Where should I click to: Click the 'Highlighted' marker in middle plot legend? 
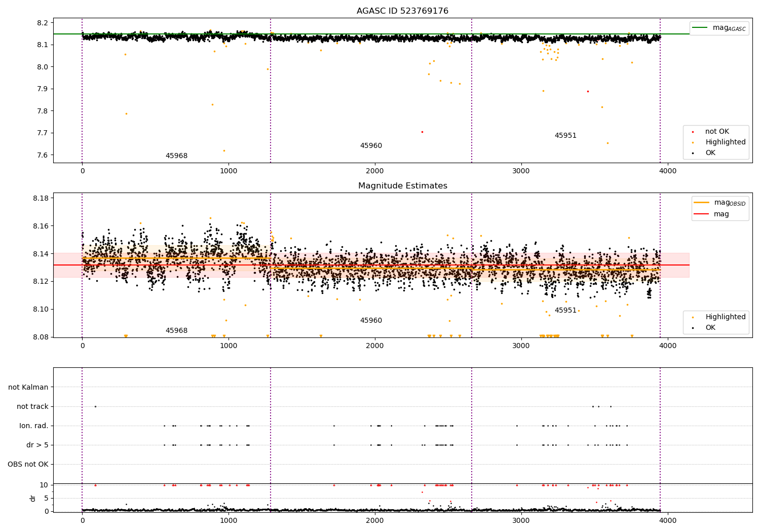[693, 317]
